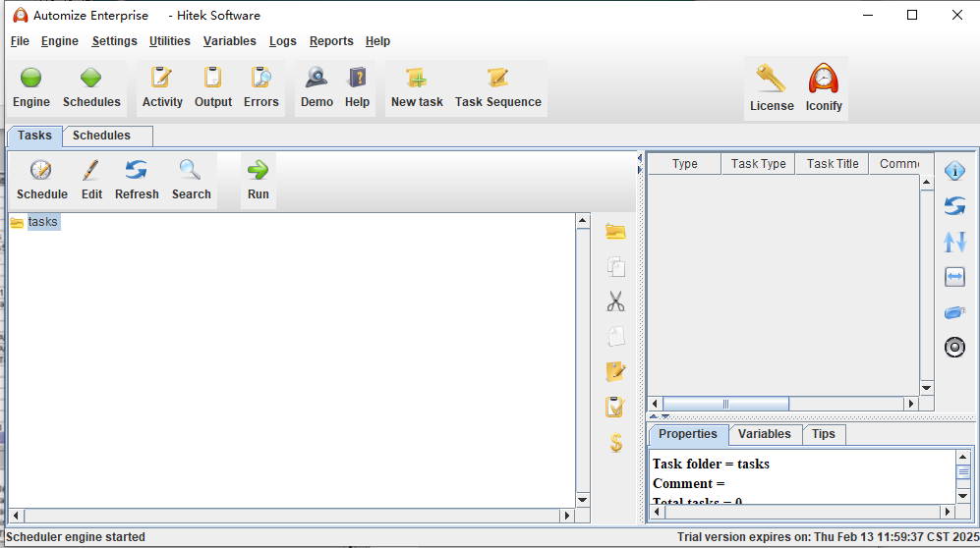This screenshot has width=980, height=548.
Task: Click the tree pane scroll up arrow
Action: click(x=583, y=220)
